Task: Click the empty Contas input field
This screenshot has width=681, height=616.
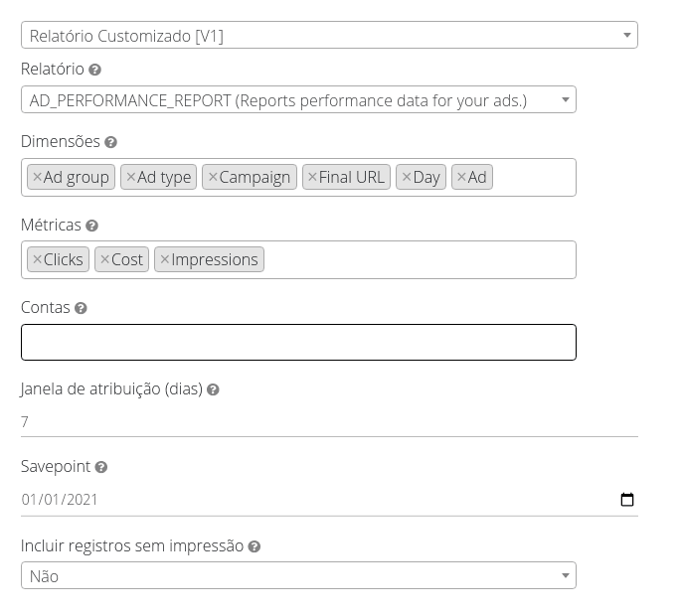Action: pyautogui.click(x=298, y=342)
